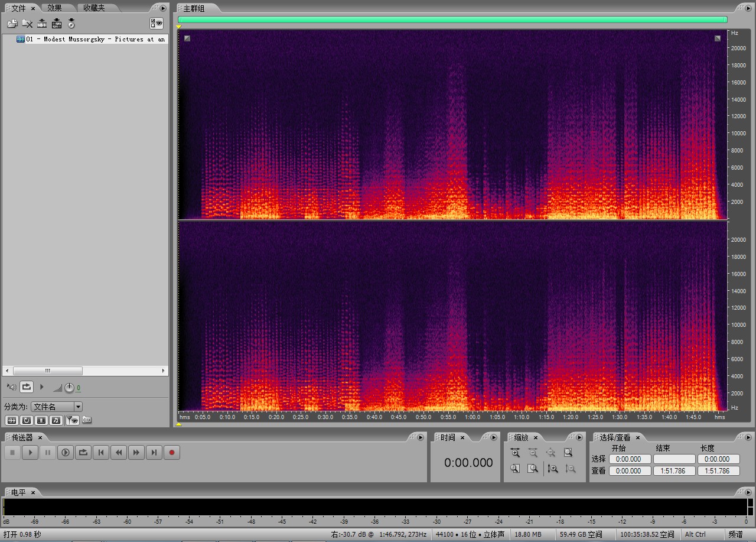Toggle show audio files filter button
Viewport: 756px width, 542px height.
(x=11, y=420)
